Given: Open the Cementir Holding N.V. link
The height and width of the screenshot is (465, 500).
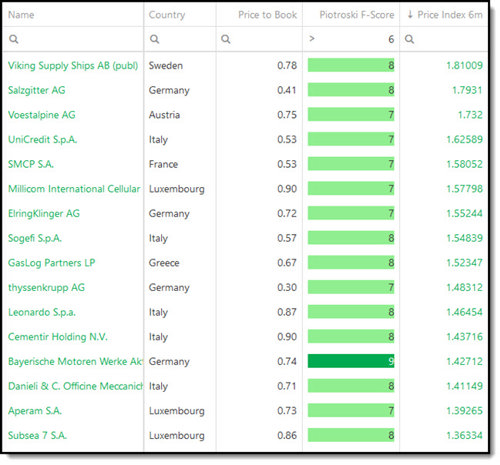Looking at the screenshot, I should click(x=58, y=337).
